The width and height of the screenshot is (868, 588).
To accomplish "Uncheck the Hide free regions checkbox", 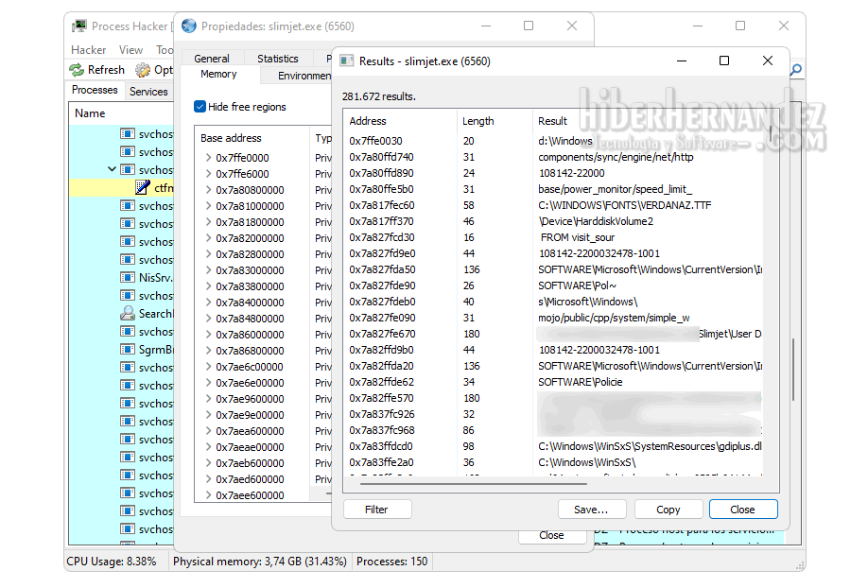I will click(x=200, y=106).
